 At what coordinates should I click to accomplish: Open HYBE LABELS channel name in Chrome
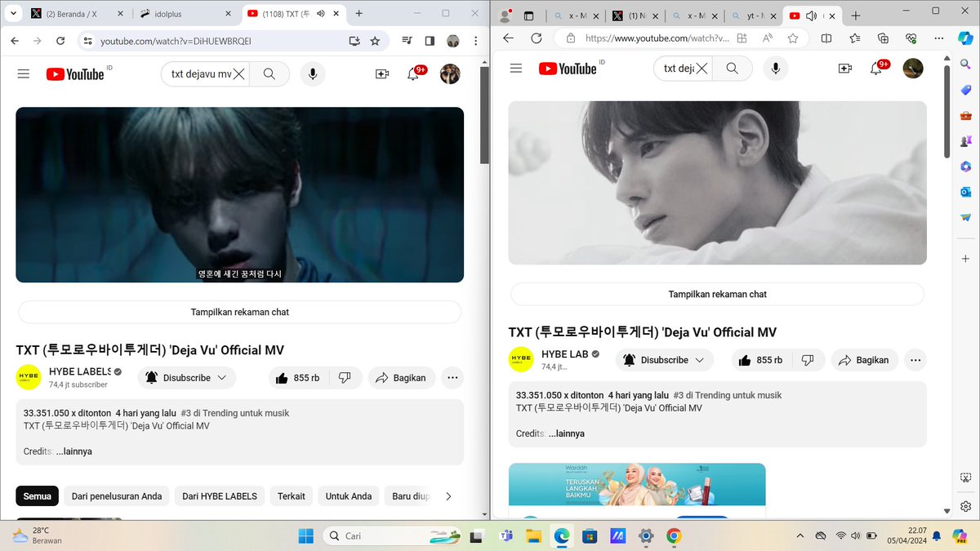(x=80, y=371)
